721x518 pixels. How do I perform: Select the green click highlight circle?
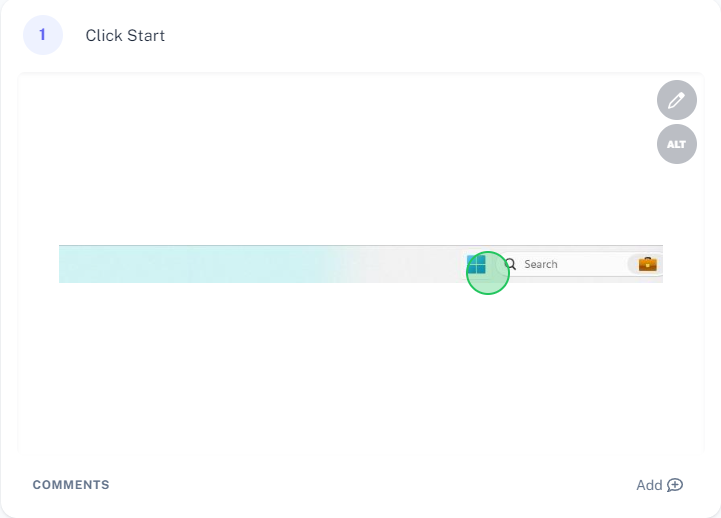click(488, 273)
